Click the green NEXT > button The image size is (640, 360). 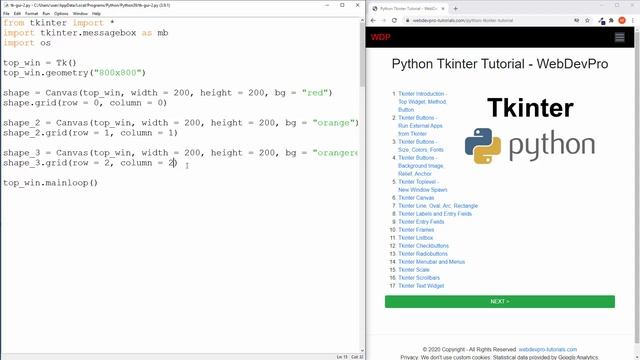pos(500,302)
